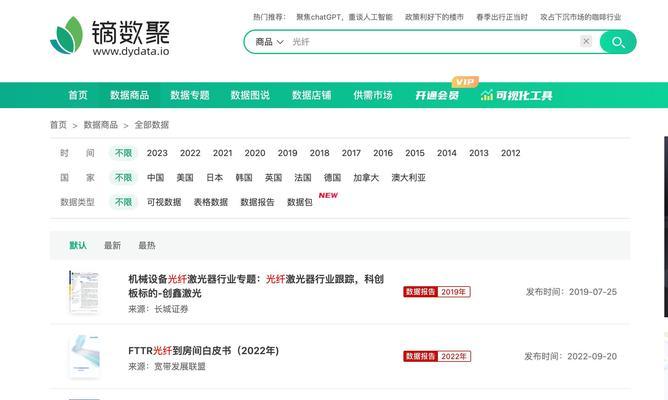
Task: Click publish date 2019-07-25
Action: pos(593,292)
